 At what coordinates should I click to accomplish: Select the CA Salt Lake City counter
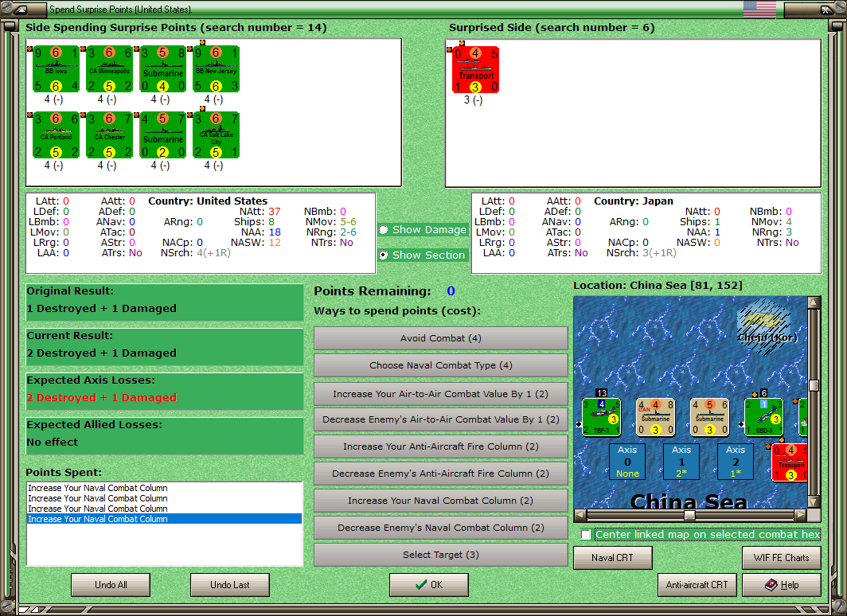coord(216,135)
